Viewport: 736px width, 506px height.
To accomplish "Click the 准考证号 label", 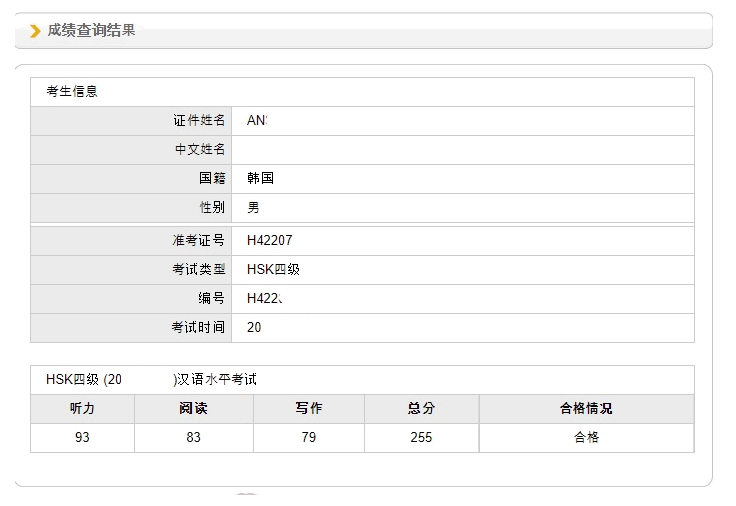I will tap(199, 240).
